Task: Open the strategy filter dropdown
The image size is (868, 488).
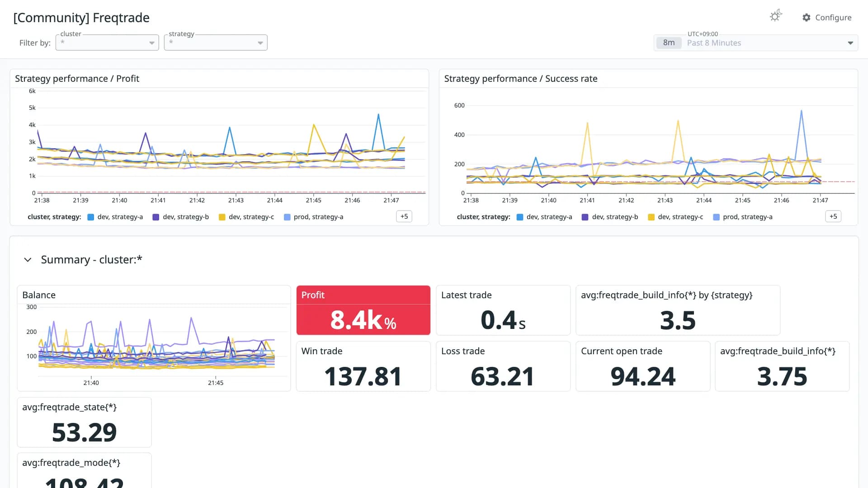Action: 216,42
